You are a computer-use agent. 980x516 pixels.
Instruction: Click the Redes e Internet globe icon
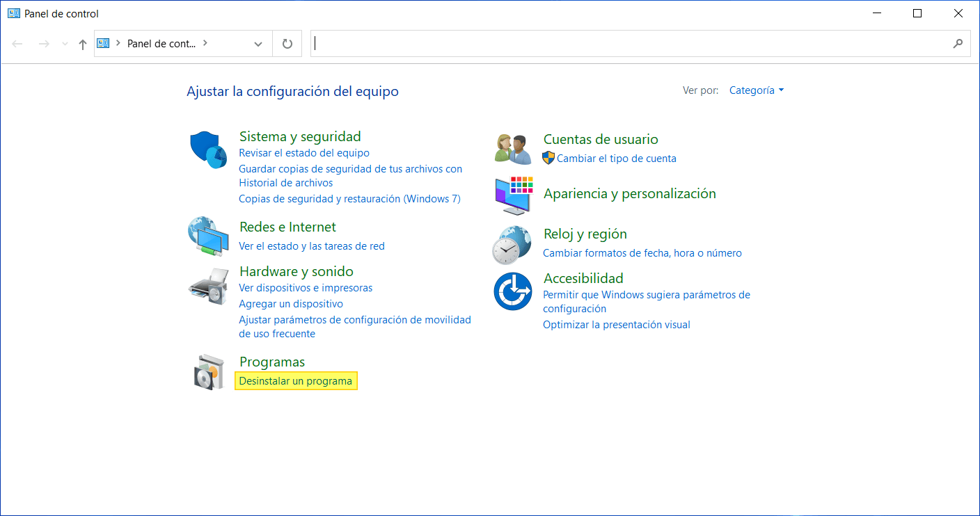pos(208,236)
